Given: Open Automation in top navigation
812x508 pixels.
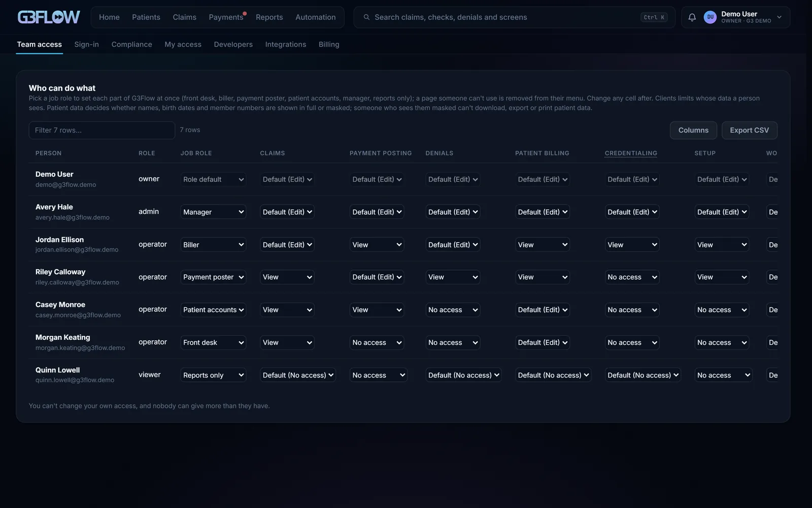Looking at the screenshot, I should tap(316, 17).
